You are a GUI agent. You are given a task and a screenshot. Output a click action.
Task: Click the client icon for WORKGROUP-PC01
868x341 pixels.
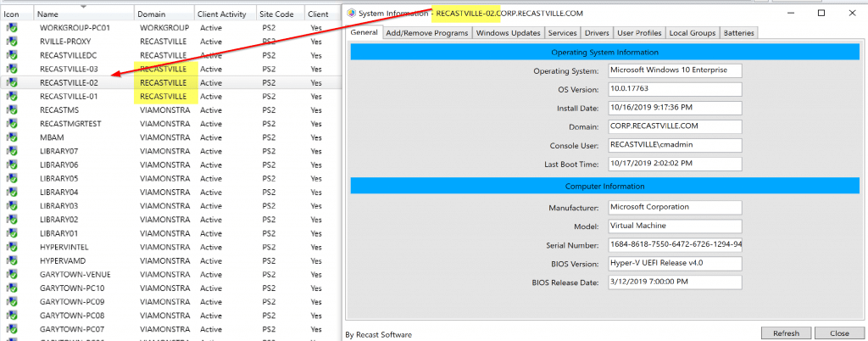[12, 28]
